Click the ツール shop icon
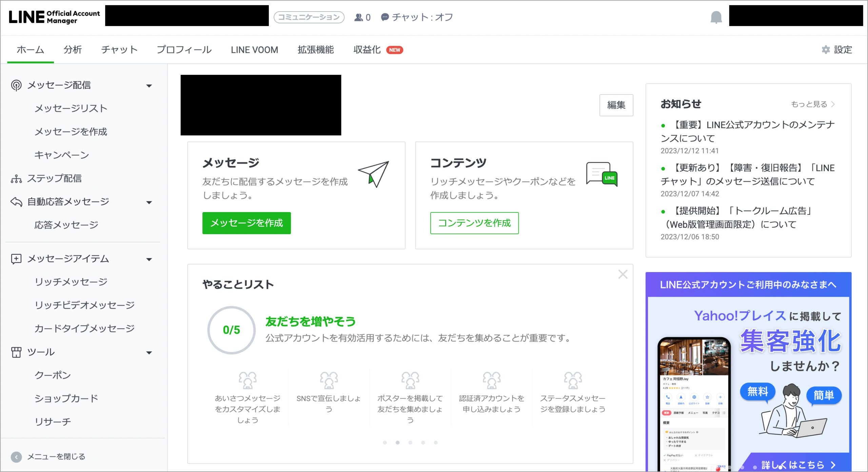868x472 pixels. point(16,352)
